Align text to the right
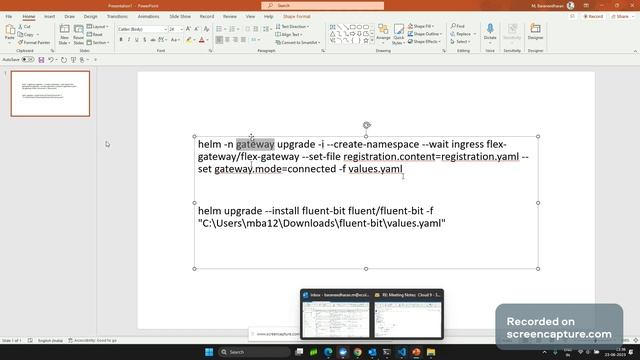 [x=236, y=40]
